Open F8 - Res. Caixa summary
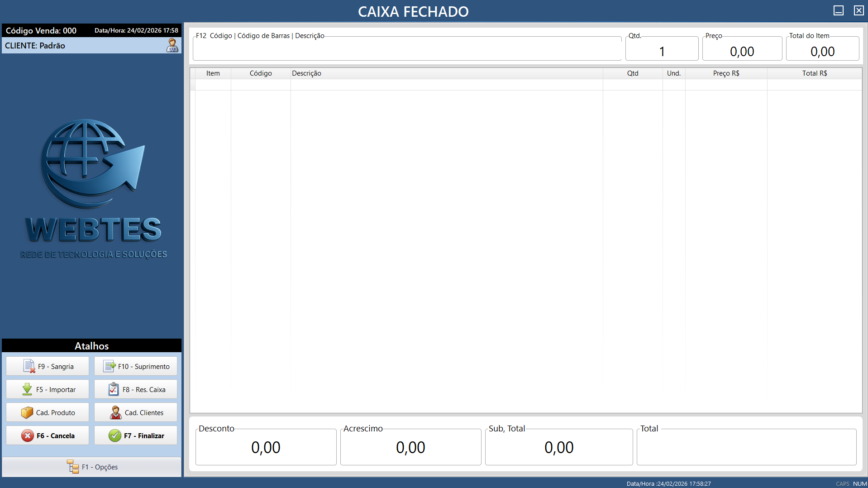 (136, 389)
